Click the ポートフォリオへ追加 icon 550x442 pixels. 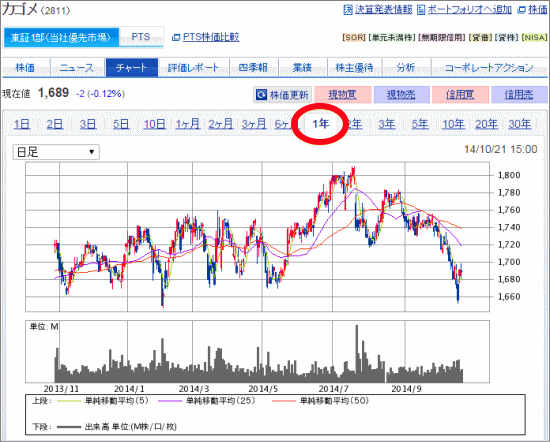(x=421, y=10)
